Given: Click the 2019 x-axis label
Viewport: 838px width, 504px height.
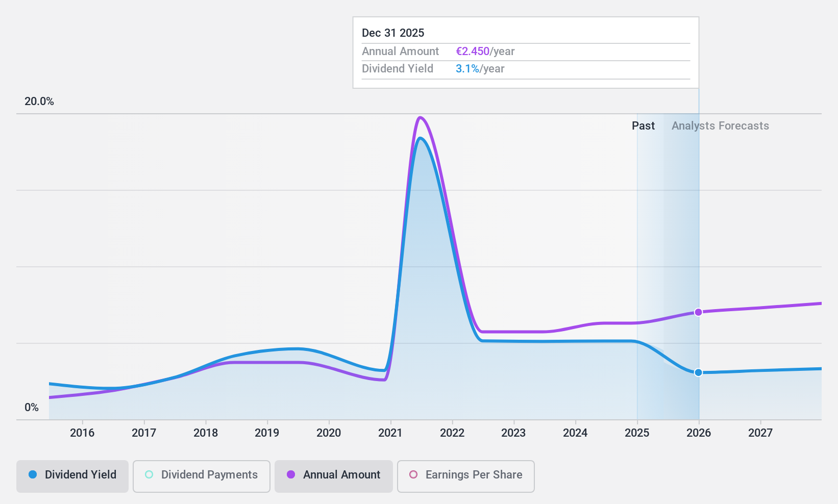Looking at the screenshot, I should [267, 433].
